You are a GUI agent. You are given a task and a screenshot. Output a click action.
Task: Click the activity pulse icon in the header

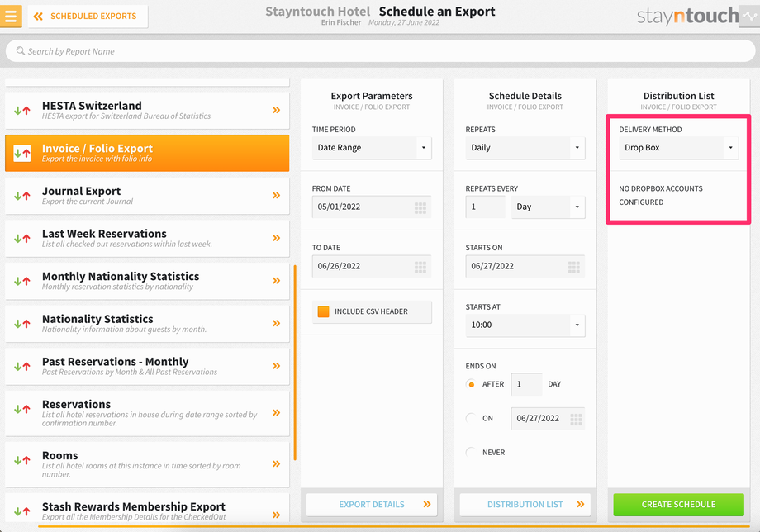pyautogui.click(x=749, y=17)
